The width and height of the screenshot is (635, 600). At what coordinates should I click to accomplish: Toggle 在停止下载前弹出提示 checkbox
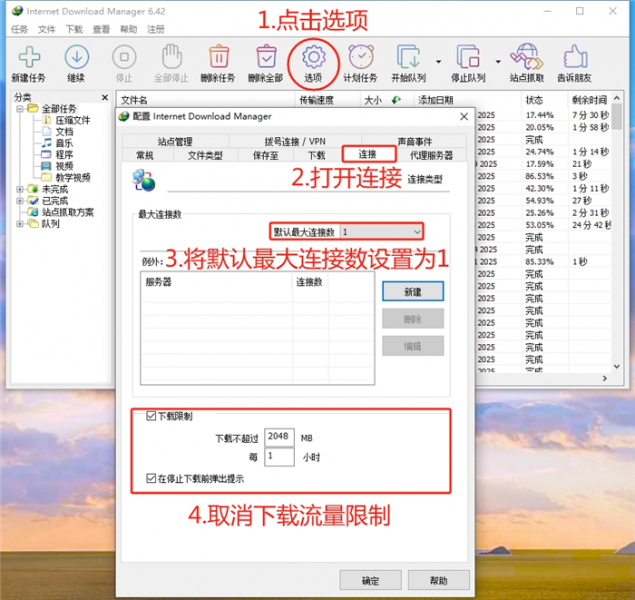[x=151, y=479]
